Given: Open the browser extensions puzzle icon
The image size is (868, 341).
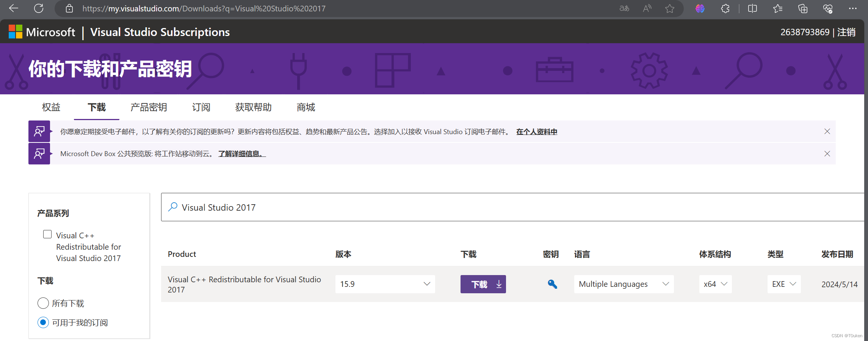Looking at the screenshot, I should [725, 8].
